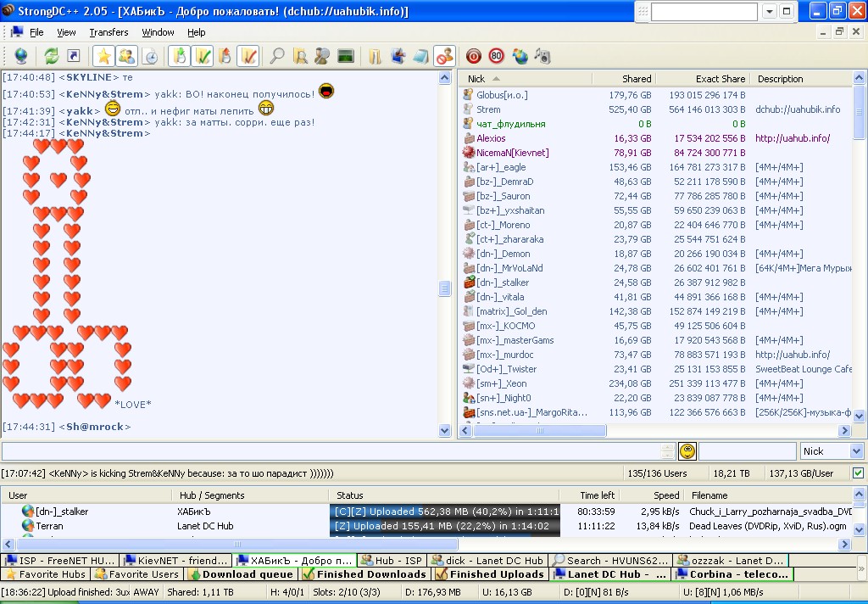
Task: Click the Network Statistics green monitor icon
Action: pyautogui.click(x=346, y=56)
